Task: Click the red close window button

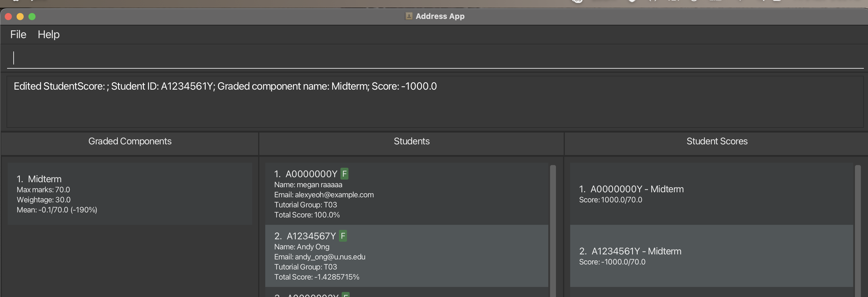Action: pos(8,17)
